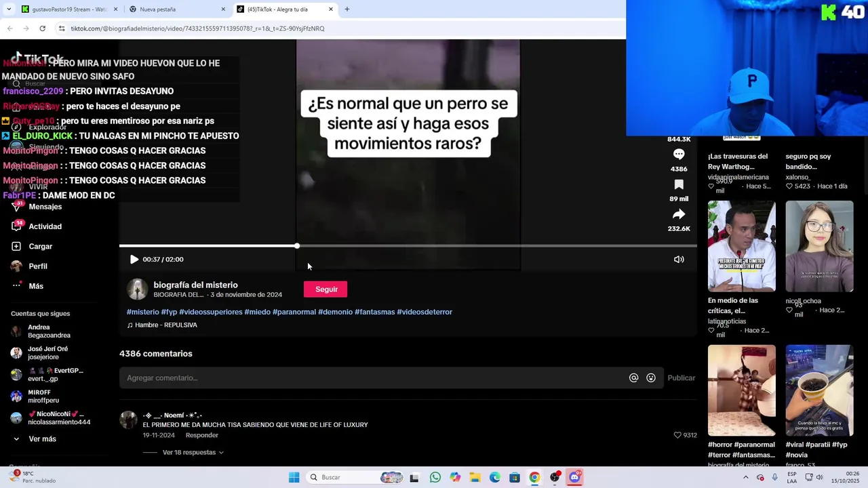Reply to Noemí's comment with Responder
This screenshot has height=488, width=868.
(x=202, y=435)
